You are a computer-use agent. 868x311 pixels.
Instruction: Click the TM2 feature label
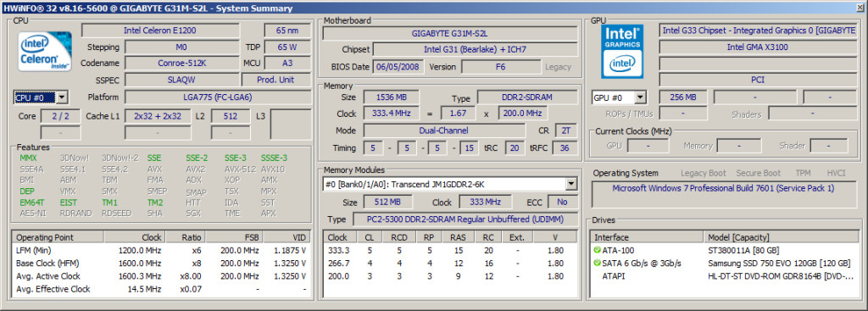tap(155, 203)
